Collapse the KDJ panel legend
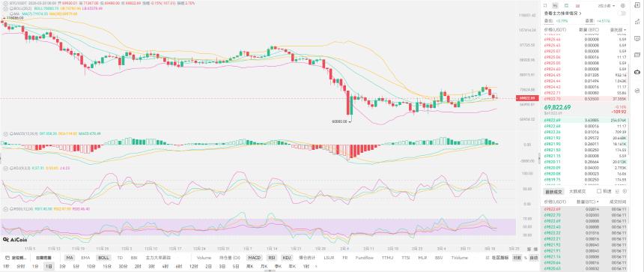 pos(5,169)
